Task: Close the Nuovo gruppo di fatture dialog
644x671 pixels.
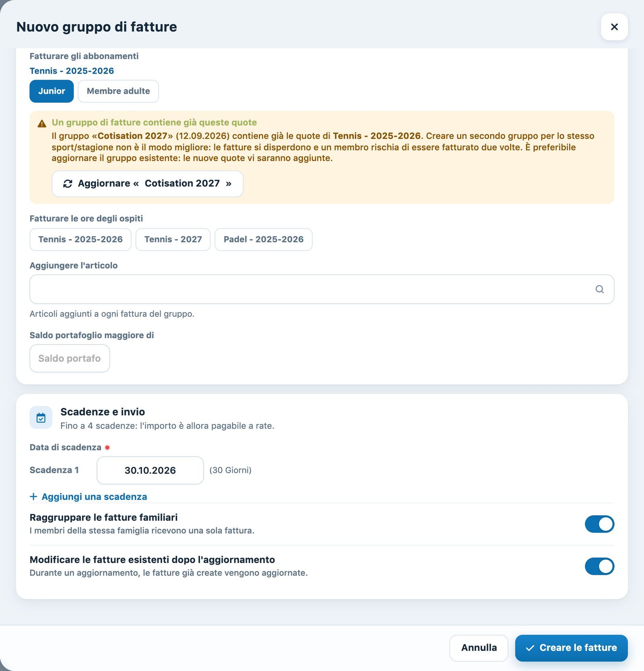Action: tap(614, 27)
